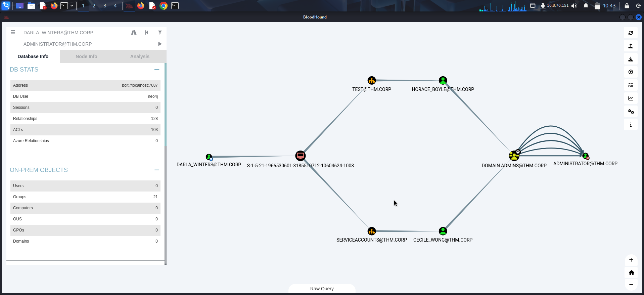Collapse the DB STATS section
This screenshot has height=295, width=644.
pos(156,70)
